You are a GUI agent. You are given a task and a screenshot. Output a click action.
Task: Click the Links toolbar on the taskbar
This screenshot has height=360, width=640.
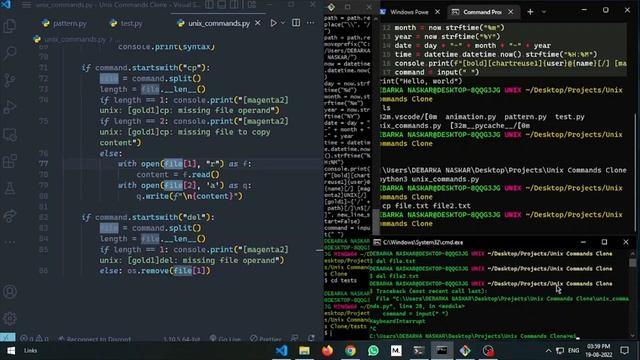[x=30, y=351]
